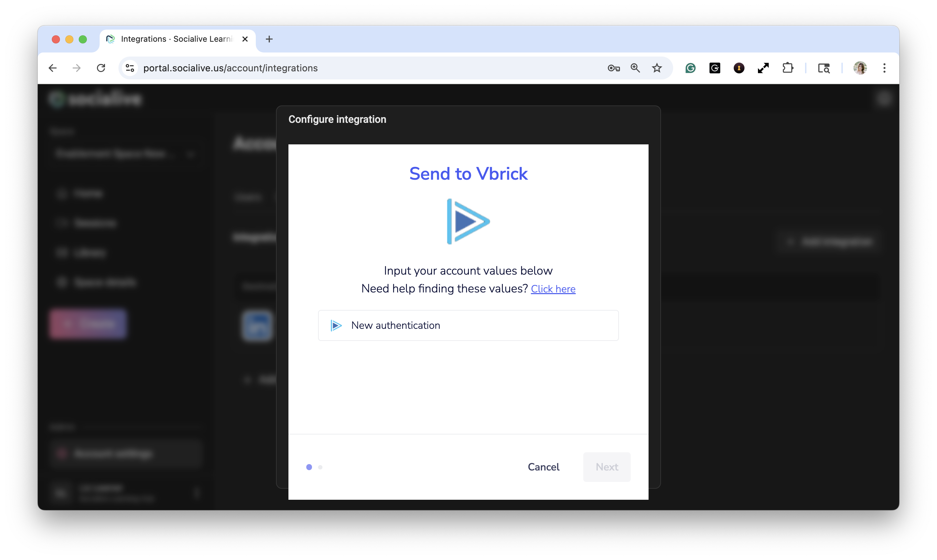Open the Extensions puzzle icon
937x560 pixels.
click(788, 68)
